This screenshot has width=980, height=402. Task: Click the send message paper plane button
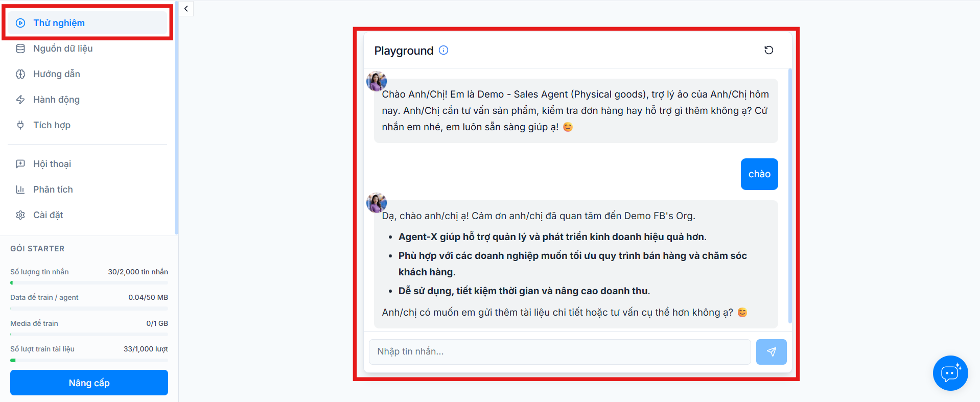tap(771, 352)
